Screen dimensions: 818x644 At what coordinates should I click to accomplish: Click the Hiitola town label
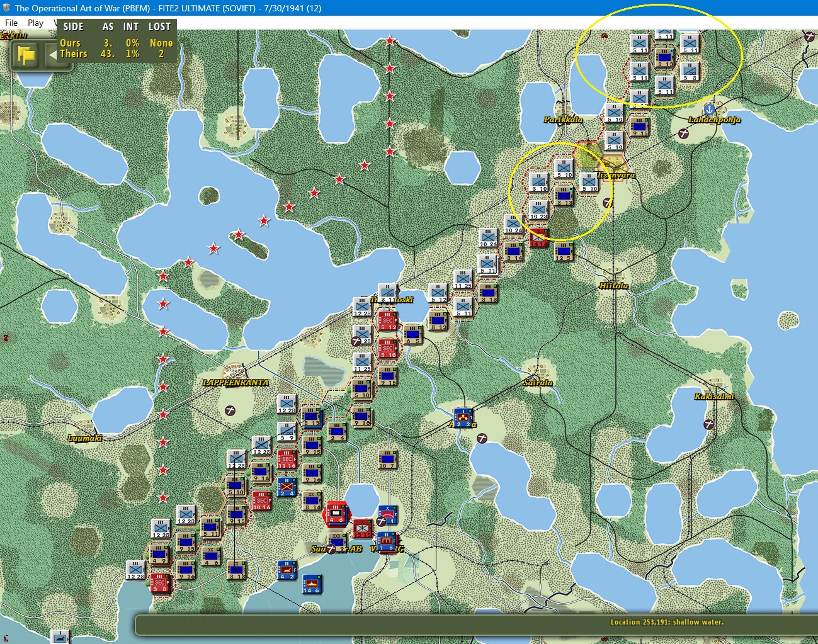pyautogui.click(x=613, y=286)
